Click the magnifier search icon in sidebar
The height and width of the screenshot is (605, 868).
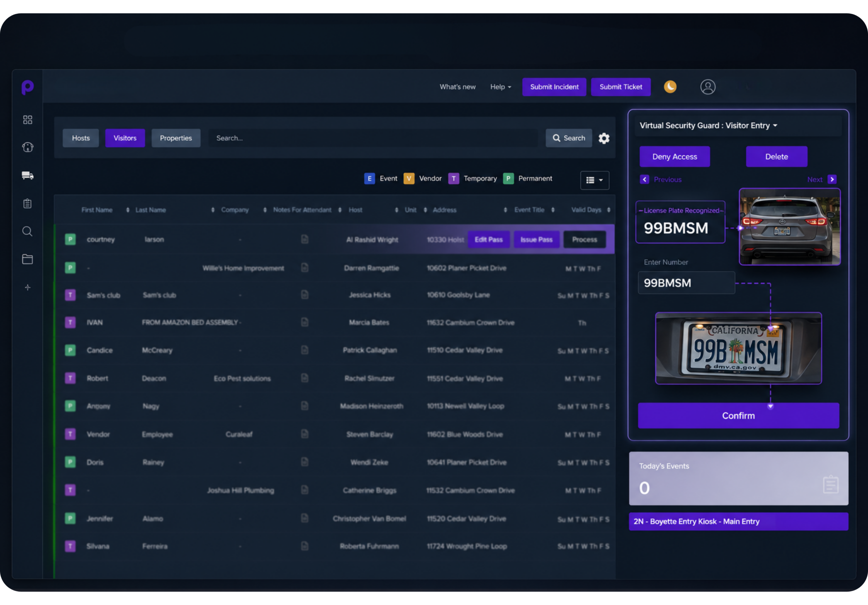[x=27, y=231]
